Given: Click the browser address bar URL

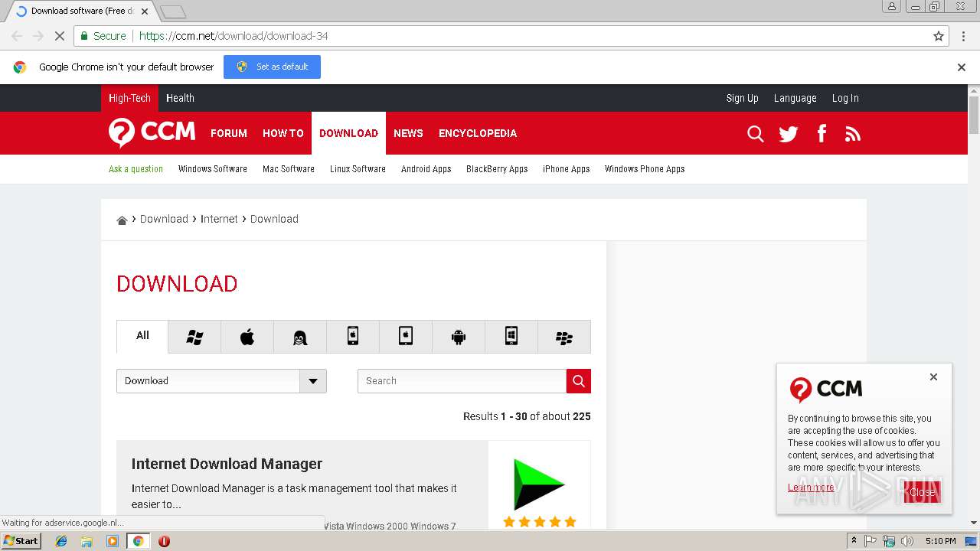Looking at the screenshot, I should click(234, 36).
